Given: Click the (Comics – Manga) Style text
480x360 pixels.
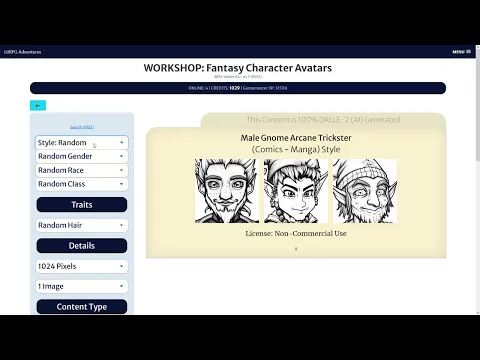Looking at the screenshot, I should [x=296, y=149].
